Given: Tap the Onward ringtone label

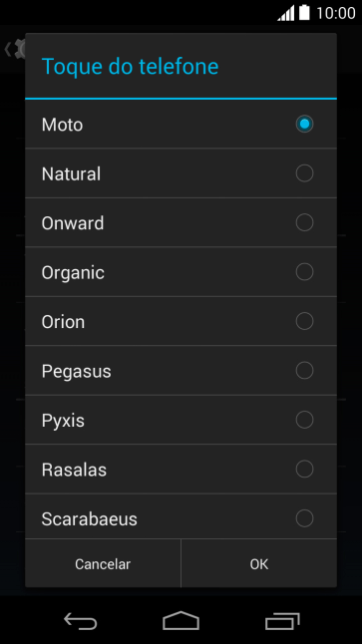Looking at the screenshot, I should (73, 223).
